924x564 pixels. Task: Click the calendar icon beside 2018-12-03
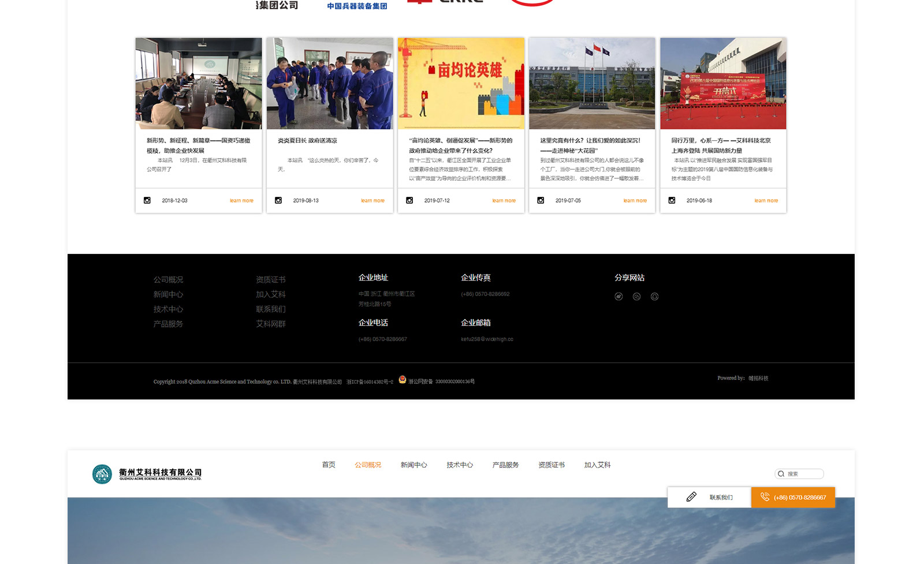pos(147,200)
